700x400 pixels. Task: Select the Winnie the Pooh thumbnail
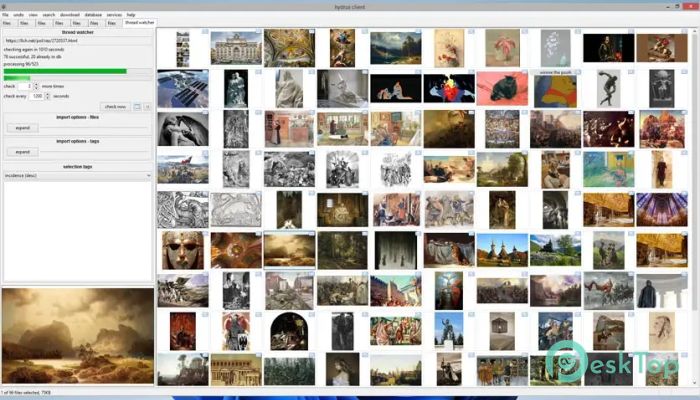555,89
